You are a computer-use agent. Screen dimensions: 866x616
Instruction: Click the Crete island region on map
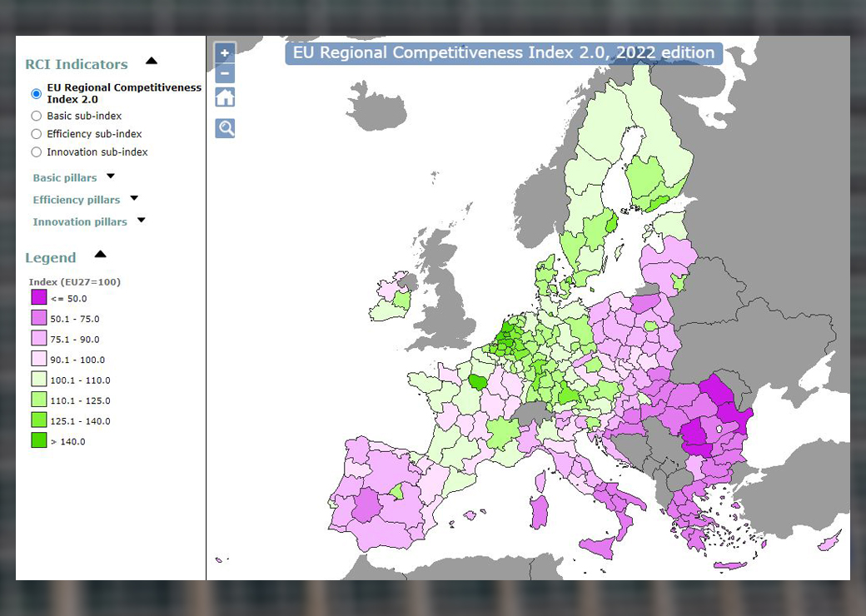click(x=730, y=565)
